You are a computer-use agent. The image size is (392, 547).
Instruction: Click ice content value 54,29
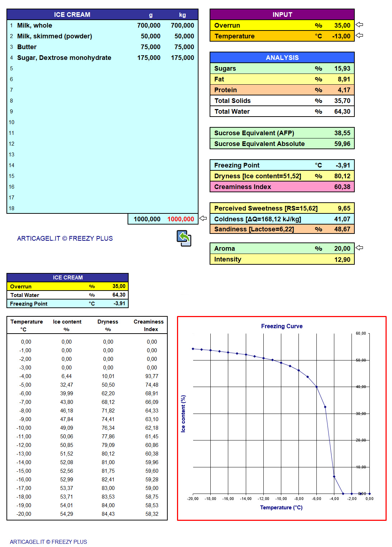point(67,514)
